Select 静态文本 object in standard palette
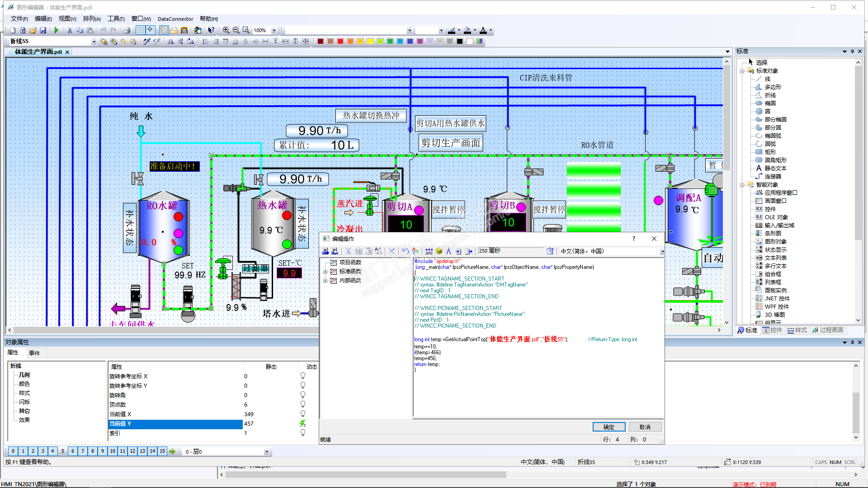 pyautogui.click(x=775, y=168)
